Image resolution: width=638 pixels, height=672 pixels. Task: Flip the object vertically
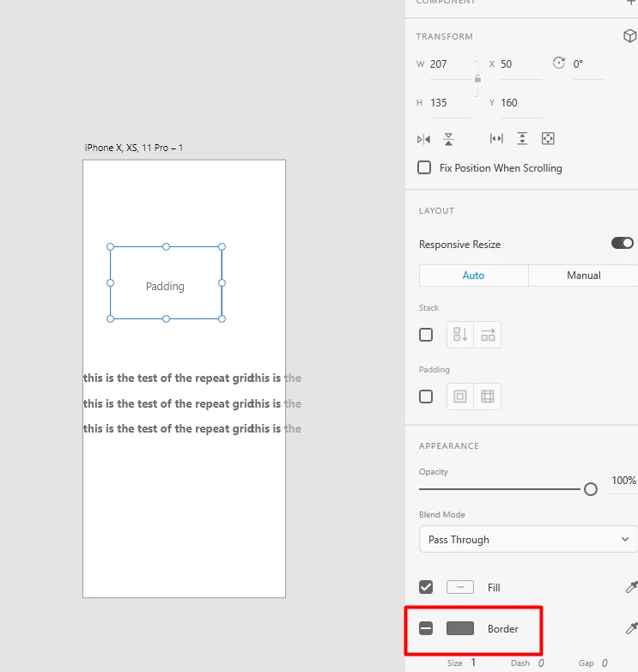click(x=448, y=139)
